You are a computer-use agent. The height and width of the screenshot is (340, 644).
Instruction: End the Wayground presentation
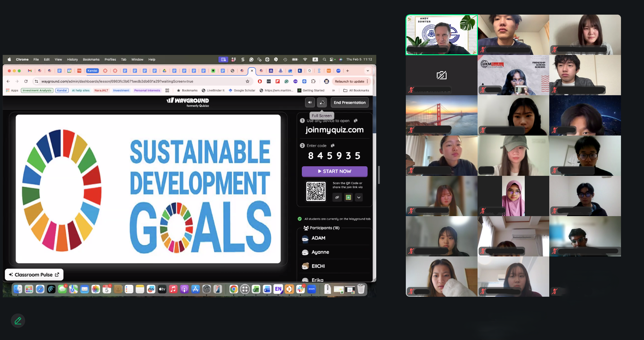pos(350,102)
